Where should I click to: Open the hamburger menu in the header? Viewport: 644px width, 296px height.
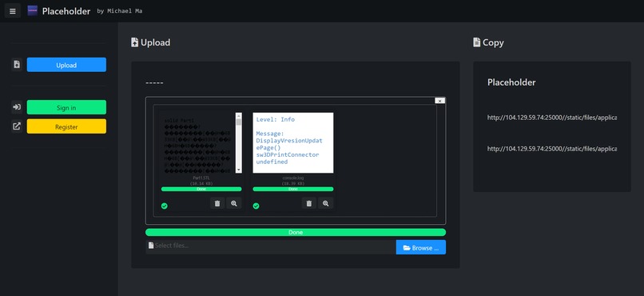(12, 11)
